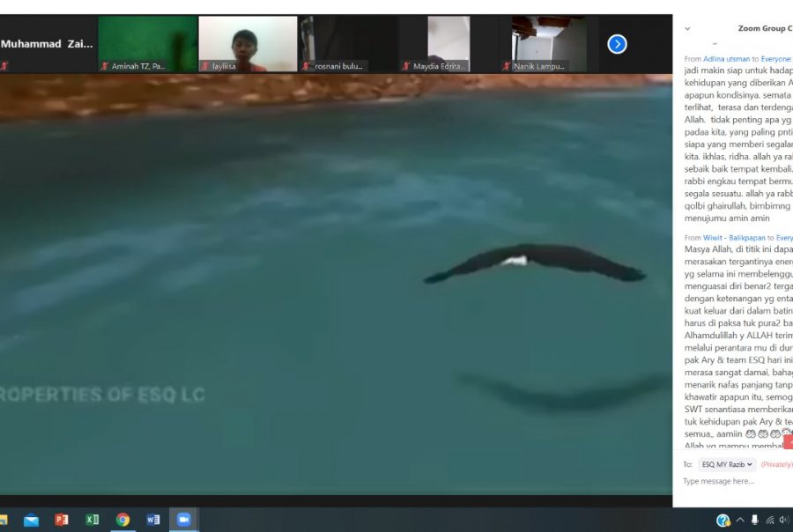Image resolution: width=793 pixels, height=532 pixels.
Task: Launch Excel from the taskbar
Action: pos(92,520)
